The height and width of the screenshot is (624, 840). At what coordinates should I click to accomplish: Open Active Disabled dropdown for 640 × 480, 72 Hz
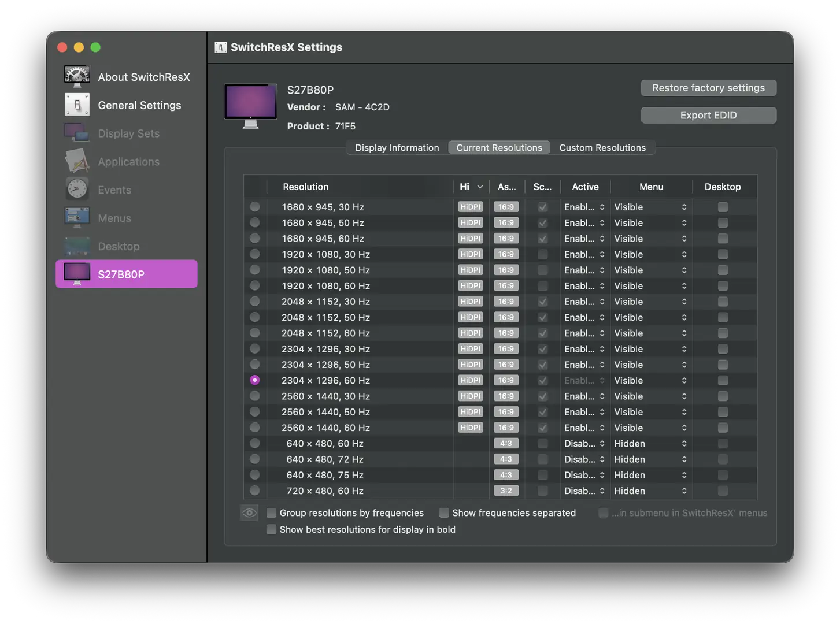pos(584,459)
